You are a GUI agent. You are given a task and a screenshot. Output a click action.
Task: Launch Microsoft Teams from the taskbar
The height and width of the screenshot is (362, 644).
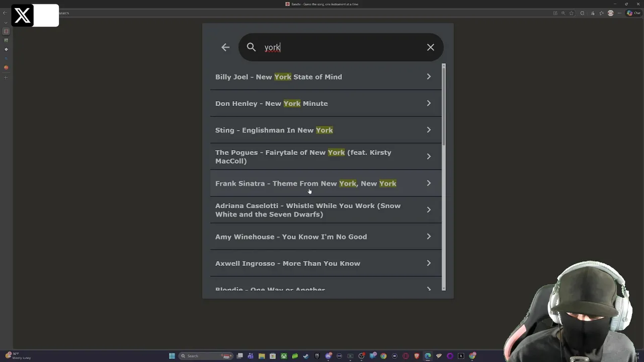click(x=251, y=356)
